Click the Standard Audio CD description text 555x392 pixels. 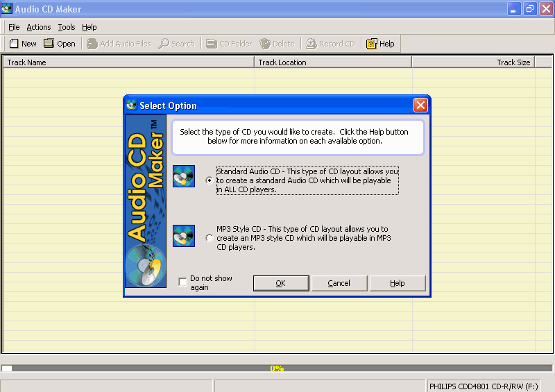pyautogui.click(x=307, y=180)
